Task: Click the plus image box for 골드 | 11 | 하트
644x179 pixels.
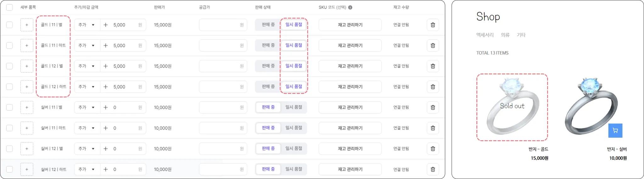Action: click(27, 45)
